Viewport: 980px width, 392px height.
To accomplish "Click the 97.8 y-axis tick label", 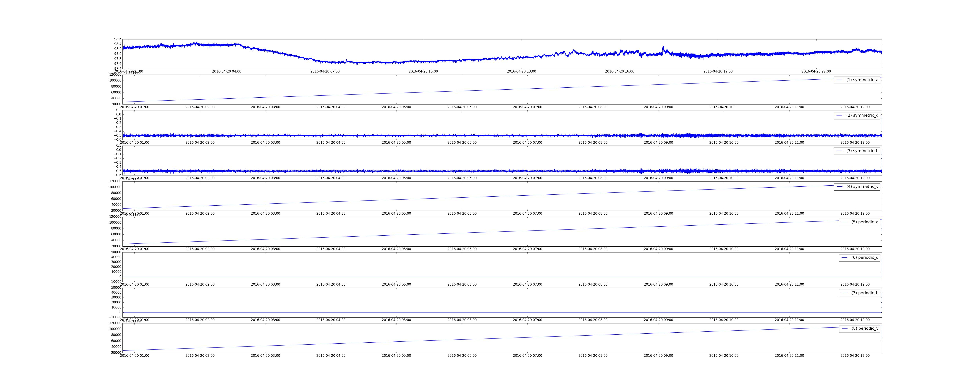I will pos(118,59).
